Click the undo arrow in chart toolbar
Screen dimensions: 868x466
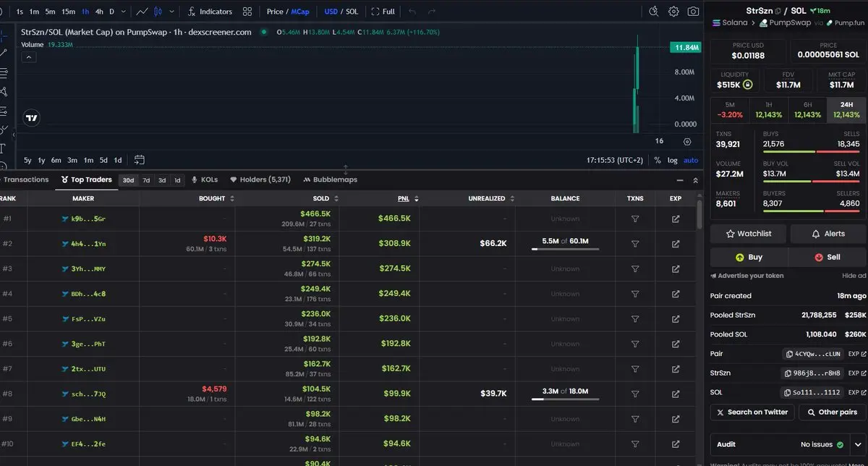pyautogui.click(x=412, y=12)
